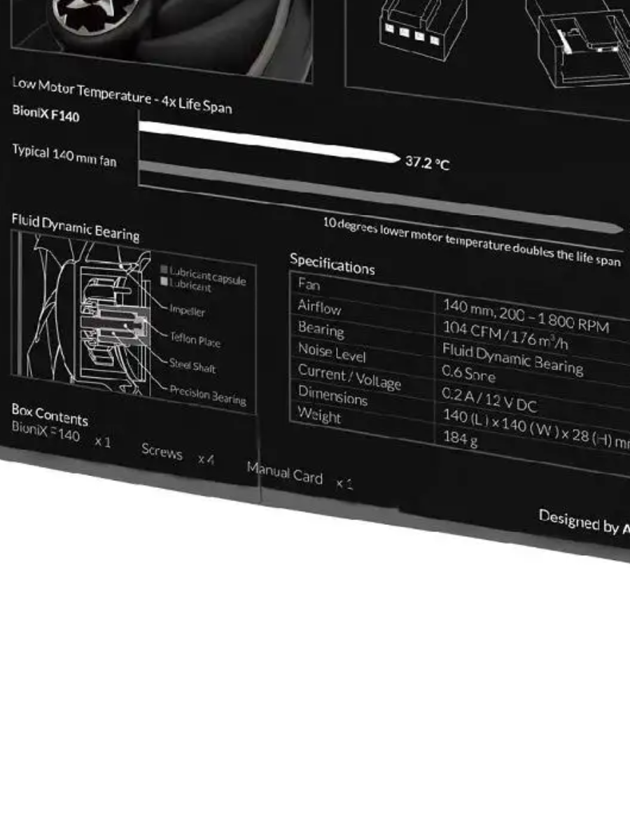Click the "BioniX F140" label beside the chart

tap(45, 113)
